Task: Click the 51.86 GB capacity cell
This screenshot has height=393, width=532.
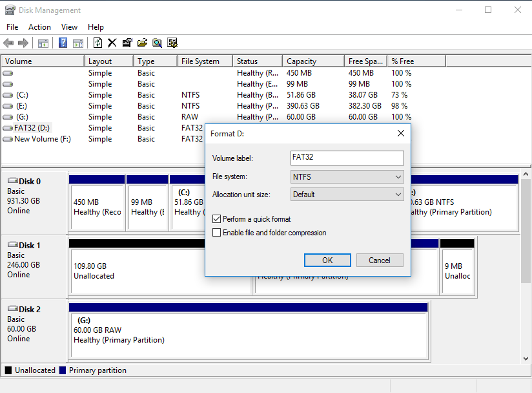Action: pos(301,95)
